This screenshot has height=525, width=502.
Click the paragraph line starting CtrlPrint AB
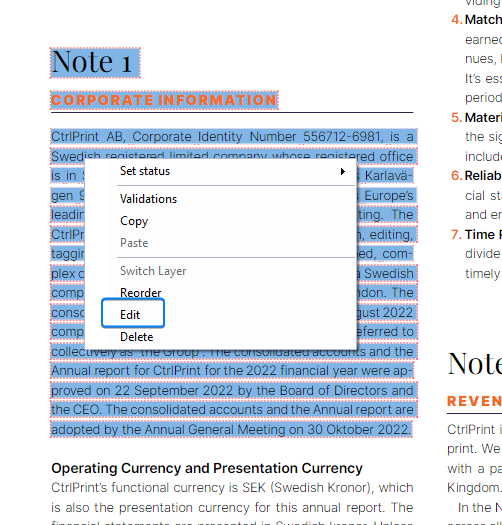point(232,137)
